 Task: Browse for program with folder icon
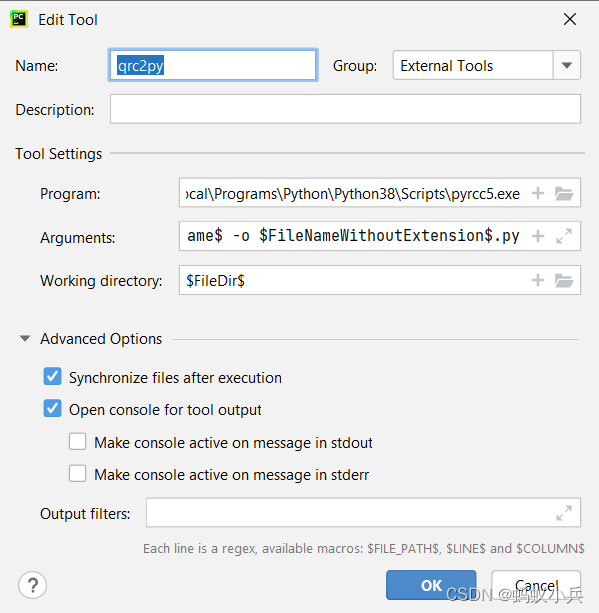click(564, 193)
